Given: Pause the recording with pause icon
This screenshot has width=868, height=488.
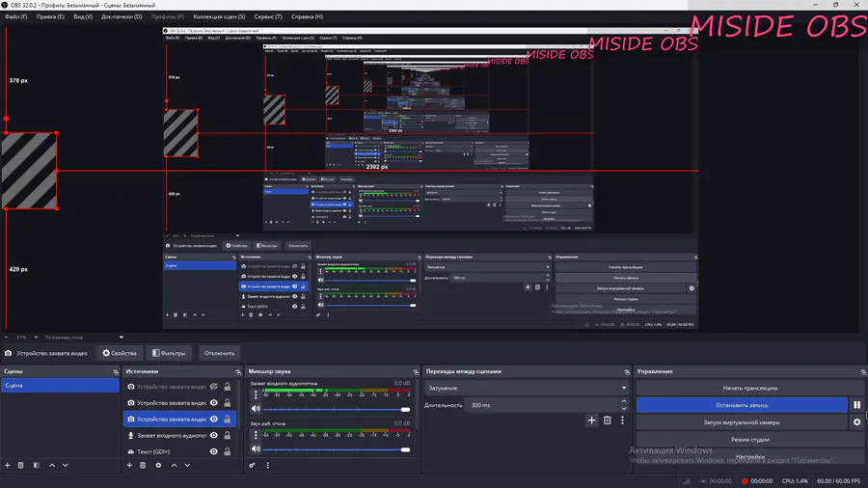Looking at the screenshot, I should pyautogui.click(x=857, y=405).
